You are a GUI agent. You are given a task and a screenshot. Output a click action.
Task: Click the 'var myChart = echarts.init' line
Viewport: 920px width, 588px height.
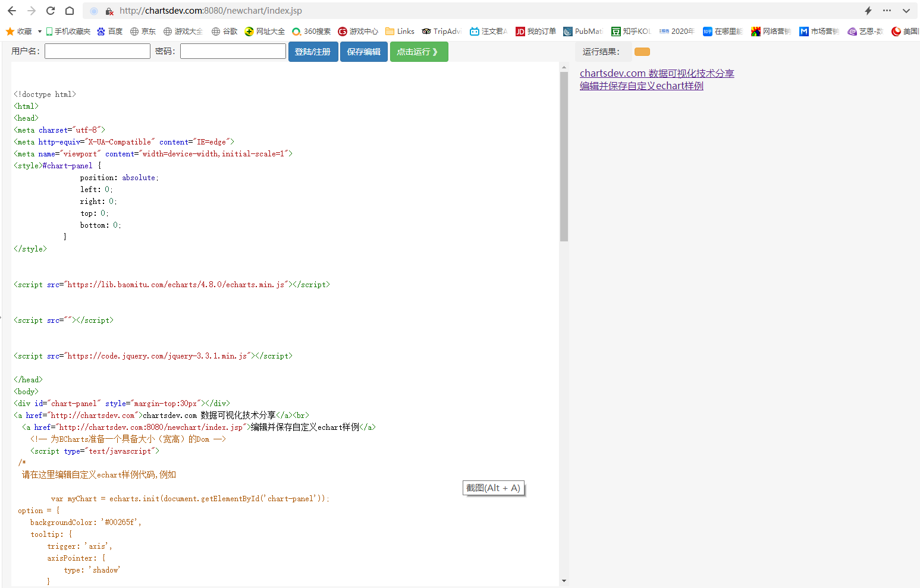pos(190,498)
